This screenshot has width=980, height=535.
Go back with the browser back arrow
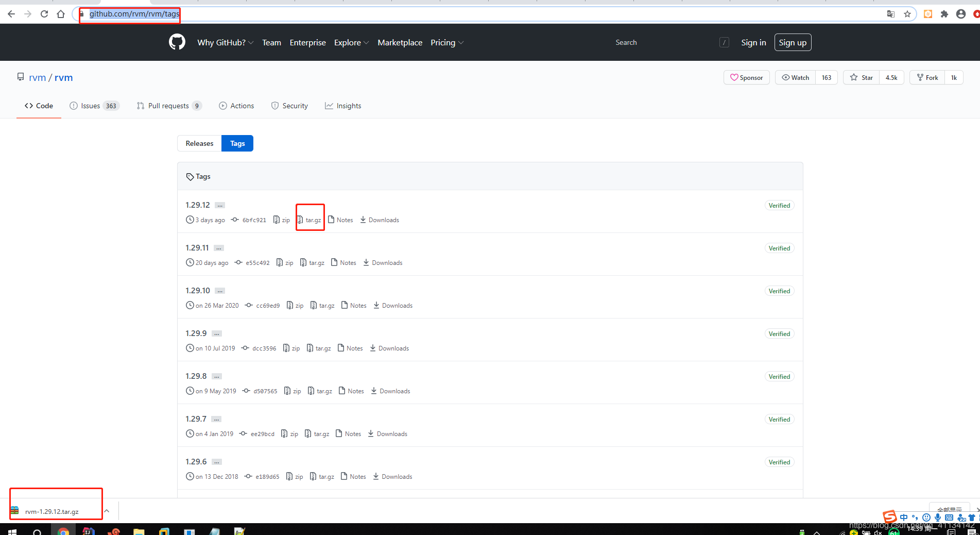pos(11,14)
